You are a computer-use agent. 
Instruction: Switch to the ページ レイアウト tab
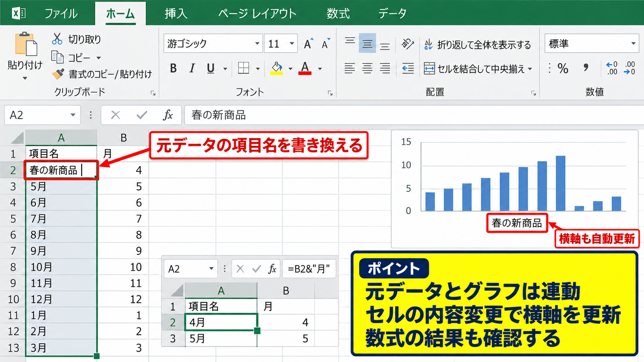[x=257, y=13]
